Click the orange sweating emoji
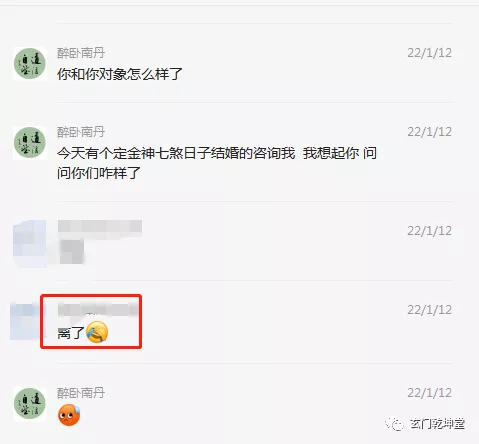Screen dimensions: 479x444 tap(69, 415)
